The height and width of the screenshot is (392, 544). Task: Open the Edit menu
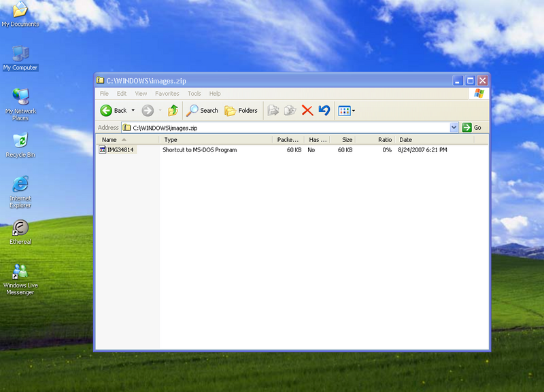[x=122, y=94]
